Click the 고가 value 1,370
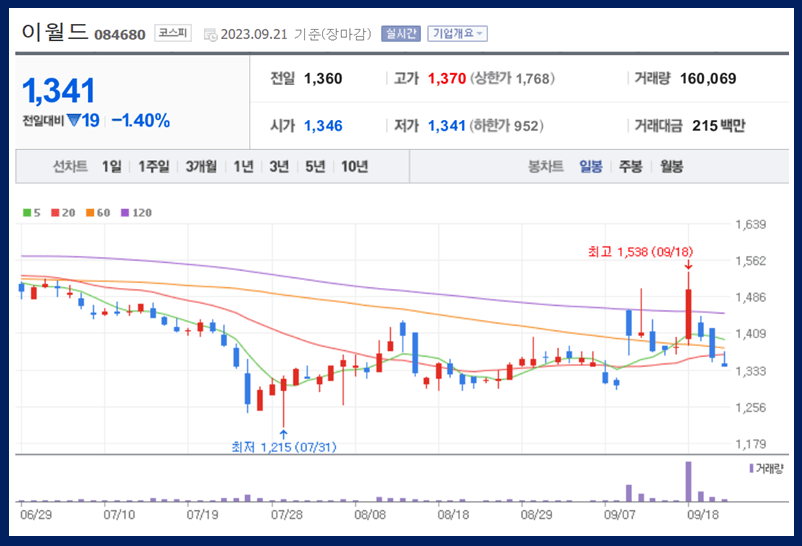The image size is (802, 546). point(447,78)
